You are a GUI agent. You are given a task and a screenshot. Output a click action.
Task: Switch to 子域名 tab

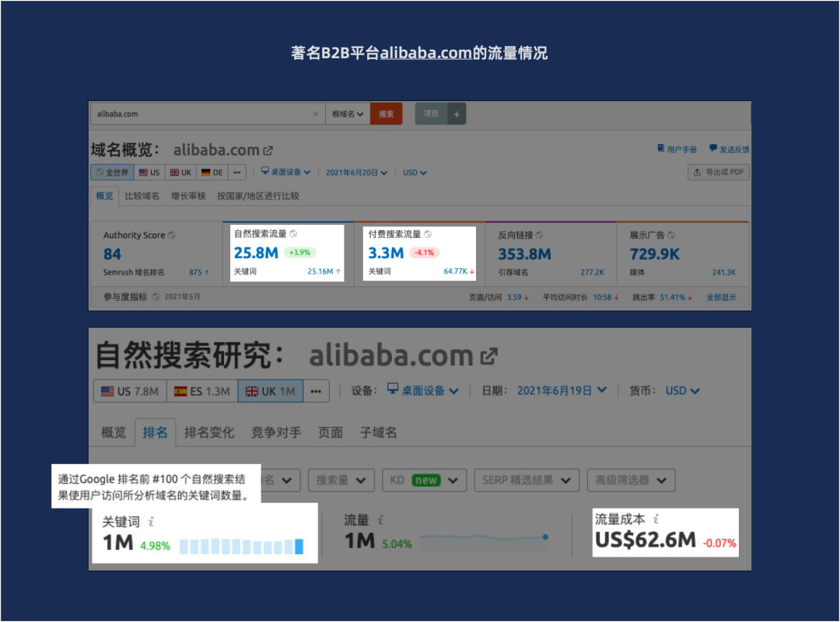(x=378, y=432)
